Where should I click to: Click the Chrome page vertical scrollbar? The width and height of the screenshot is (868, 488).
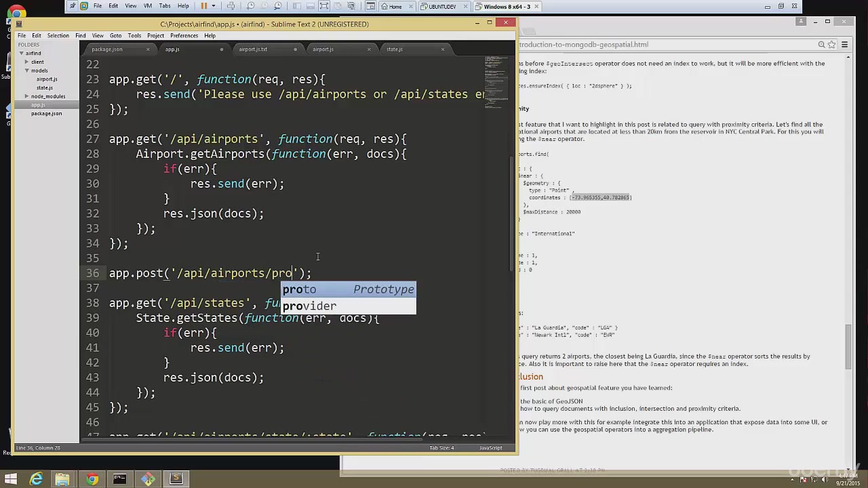click(x=848, y=346)
